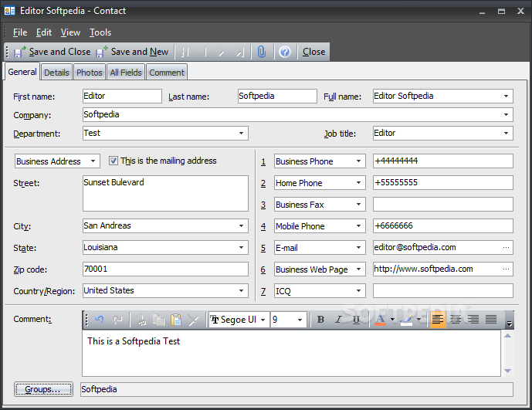
Task: Apply the text highlight color
Action: click(x=407, y=320)
